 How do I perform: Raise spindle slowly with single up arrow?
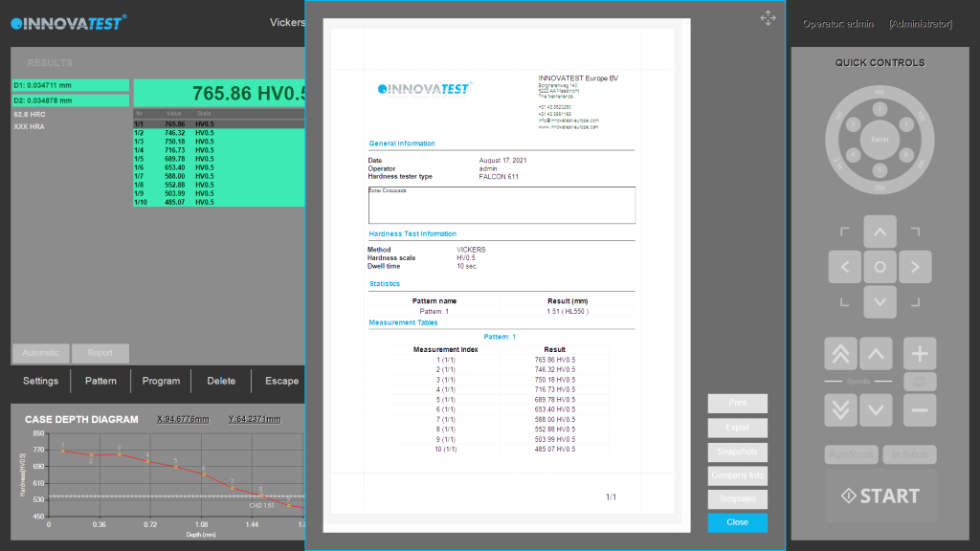coord(876,354)
